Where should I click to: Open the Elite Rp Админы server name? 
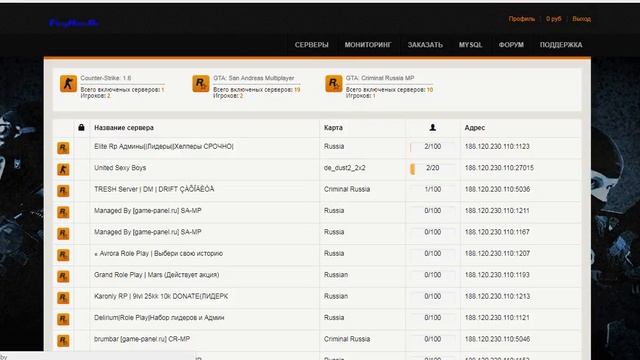tap(164, 147)
